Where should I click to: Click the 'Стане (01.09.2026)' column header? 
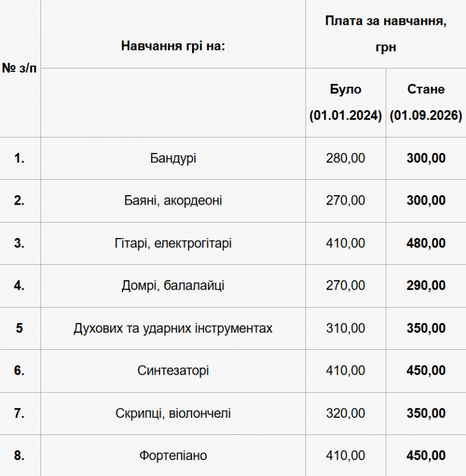[x=426, y=102]
